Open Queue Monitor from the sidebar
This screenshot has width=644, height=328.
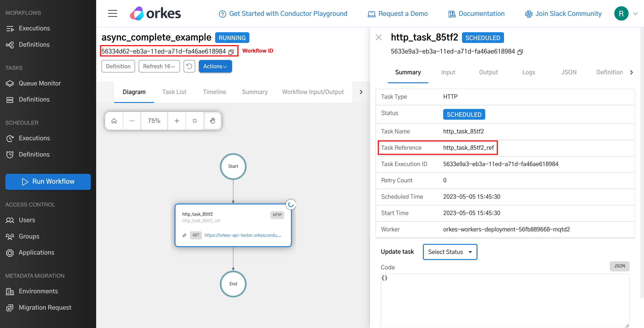[x=40, y=83]
